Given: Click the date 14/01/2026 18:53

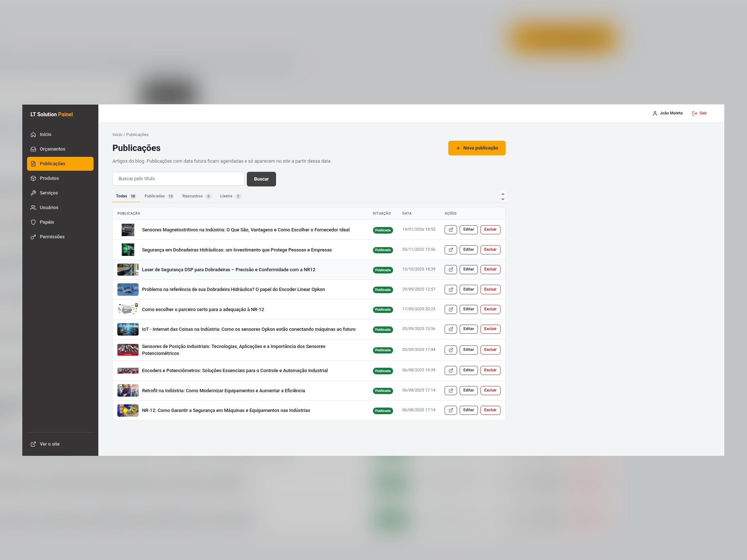Looking at the screenshot, I should (x=419, y=230).
